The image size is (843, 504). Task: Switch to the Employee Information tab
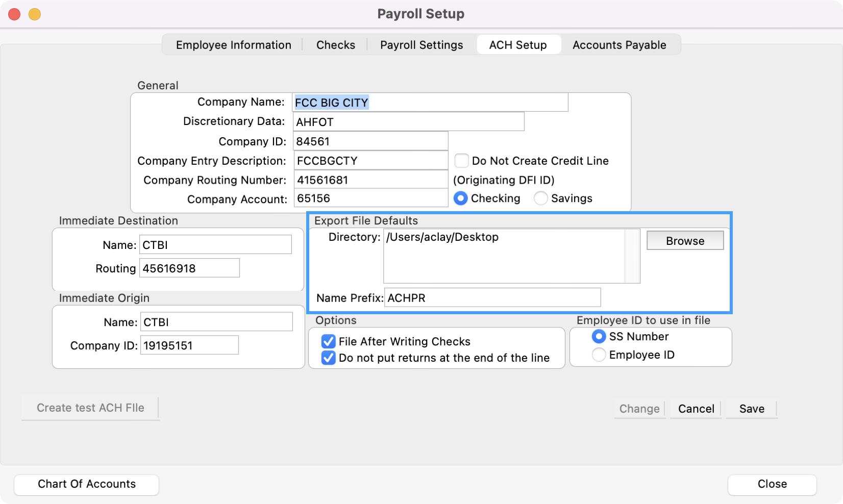tap(233, 45)
